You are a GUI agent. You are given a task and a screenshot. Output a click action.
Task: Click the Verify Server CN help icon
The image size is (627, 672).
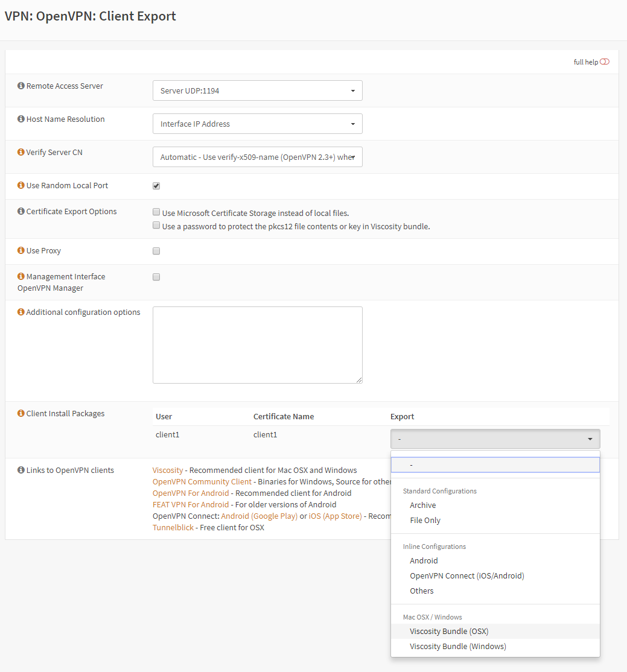(x=21, y=153)
